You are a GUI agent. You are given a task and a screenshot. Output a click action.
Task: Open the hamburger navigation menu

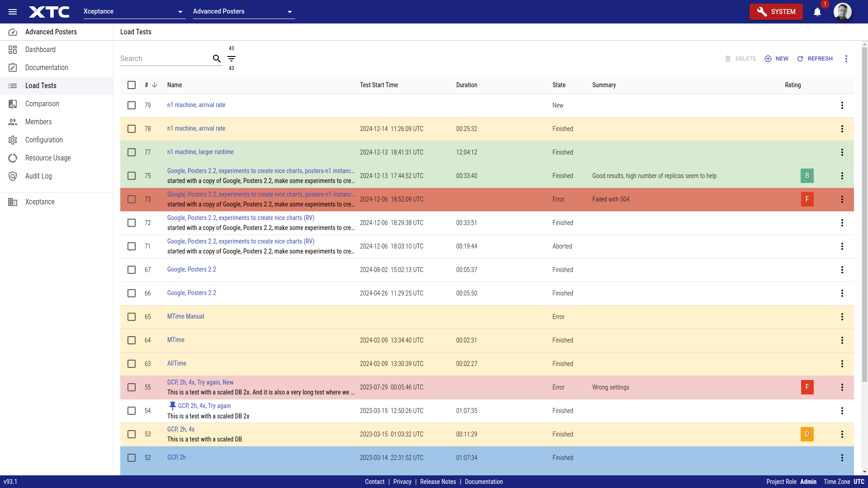[x=13, y=12]
